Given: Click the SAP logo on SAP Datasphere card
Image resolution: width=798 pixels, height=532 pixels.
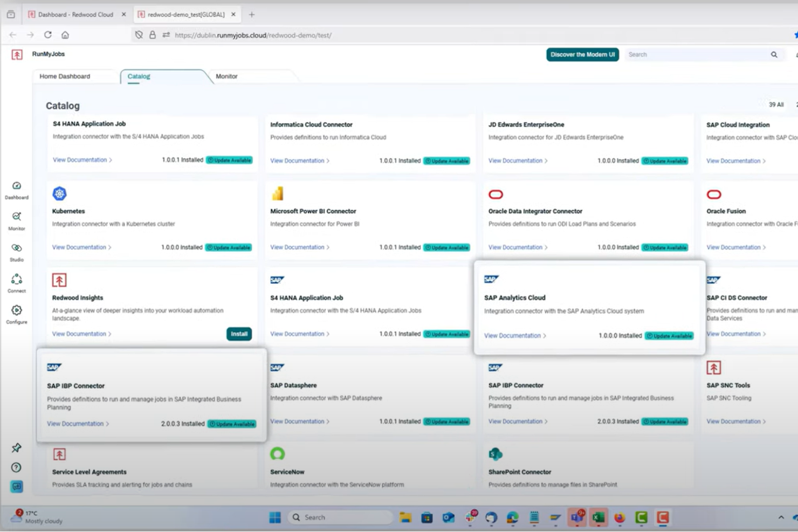Looking at the screenshot, I should pos(277,368).
